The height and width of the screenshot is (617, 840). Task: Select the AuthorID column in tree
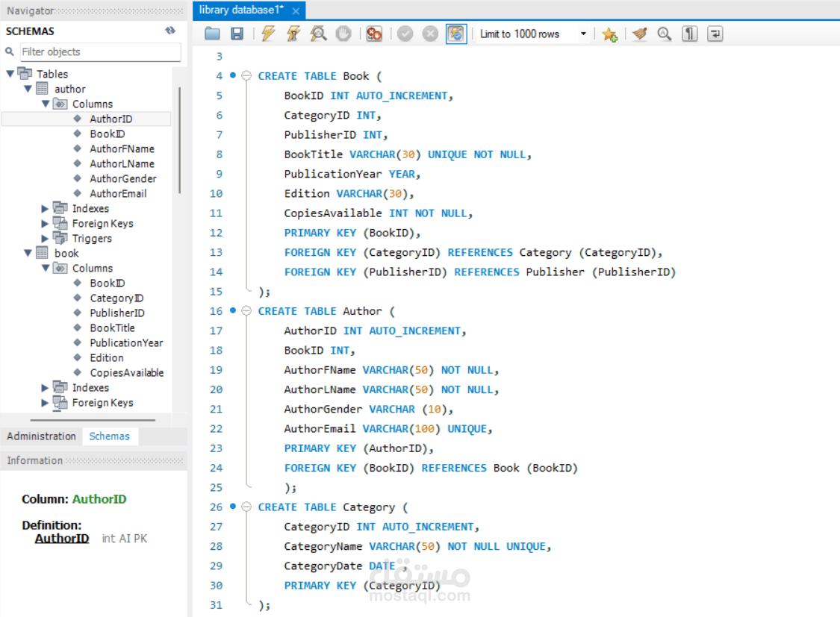[x=111, y=119]
